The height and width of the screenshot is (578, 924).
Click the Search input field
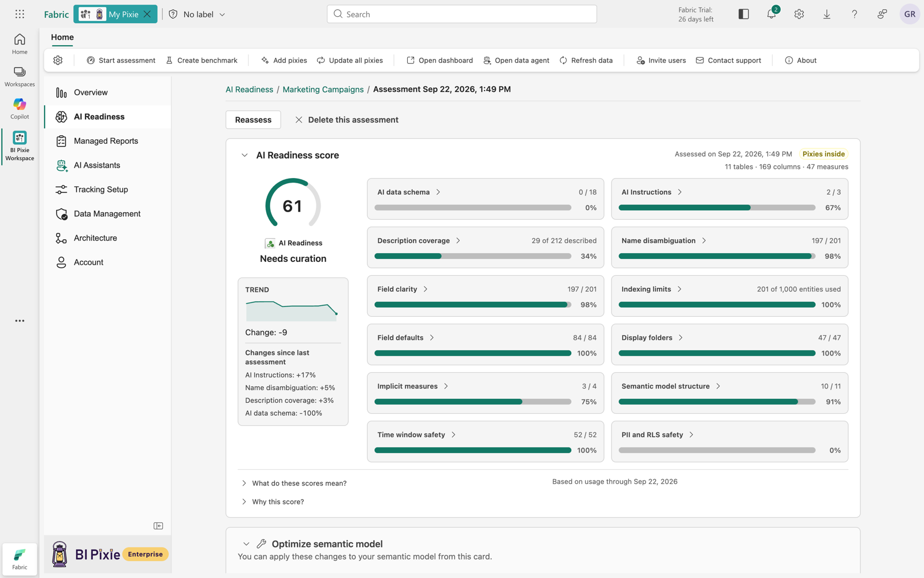tap(462, 14)
